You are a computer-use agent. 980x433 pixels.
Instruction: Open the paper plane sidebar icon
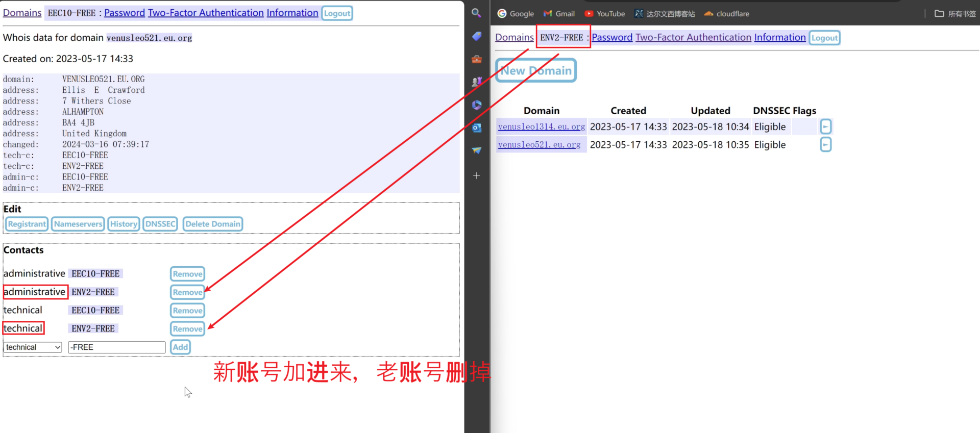point(476,150)
